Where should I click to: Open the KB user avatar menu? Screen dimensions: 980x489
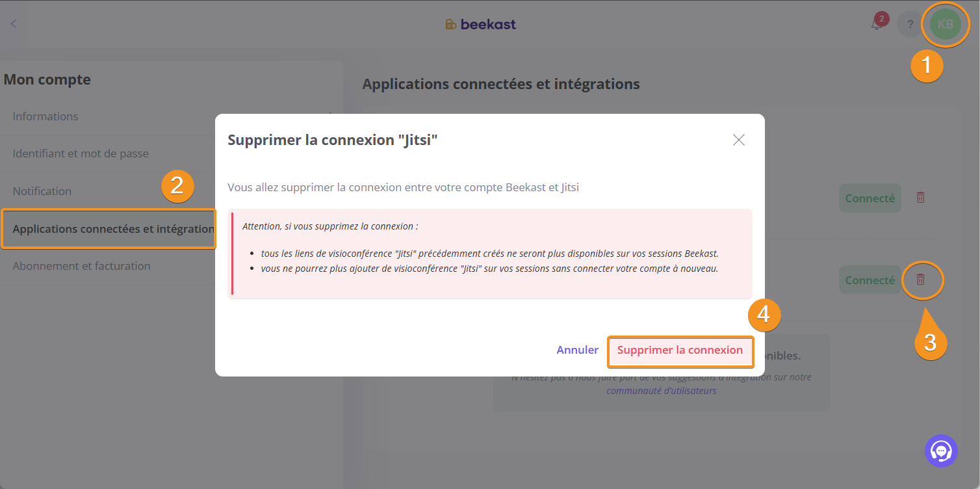point(946,25)
